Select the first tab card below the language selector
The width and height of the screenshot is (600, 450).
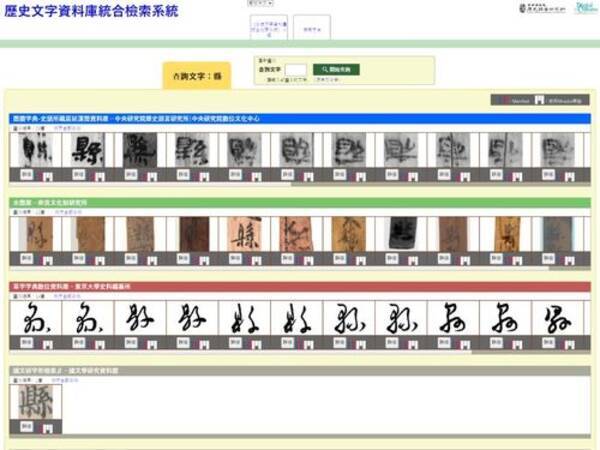[x=267, y=27]
